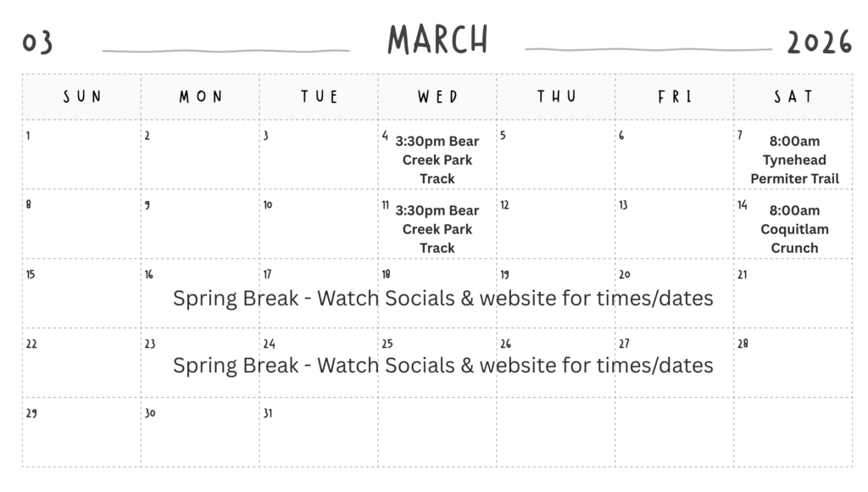
Task: Click the 2026 year label
Action: coord(819,42)
